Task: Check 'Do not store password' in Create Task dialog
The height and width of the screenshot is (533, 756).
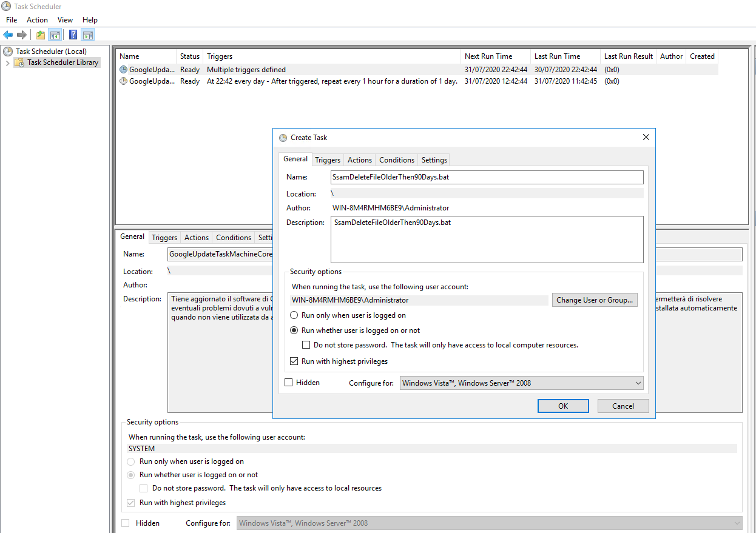Action: (x=306, y=345)
